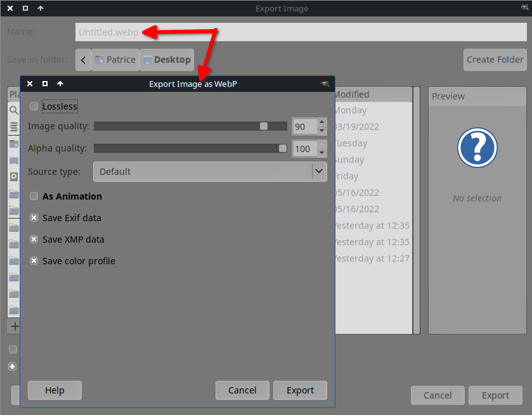Increase Image quality with up arrow

tap(322, 122)
